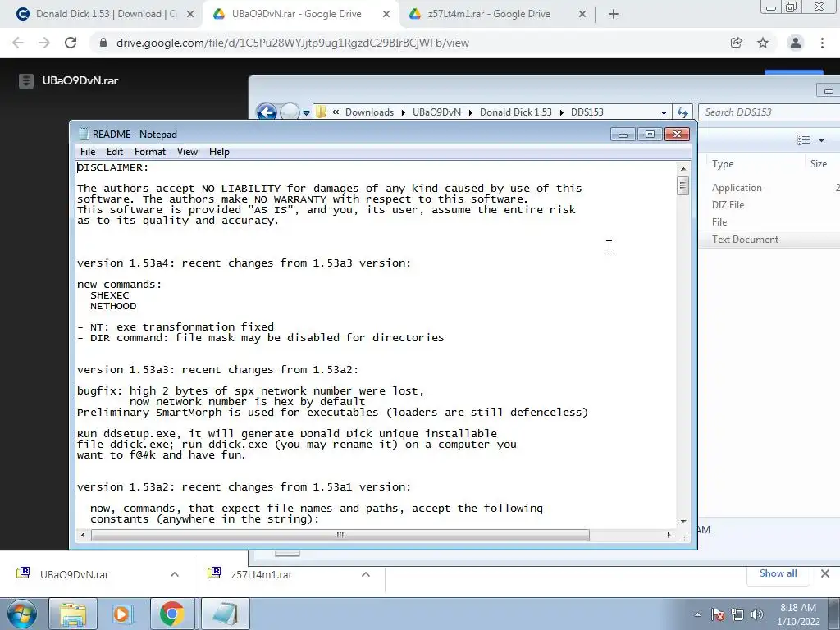The image size is (840, 630).
Task: Click the Chrome address bar URL
Action: (x=293, y=43)
